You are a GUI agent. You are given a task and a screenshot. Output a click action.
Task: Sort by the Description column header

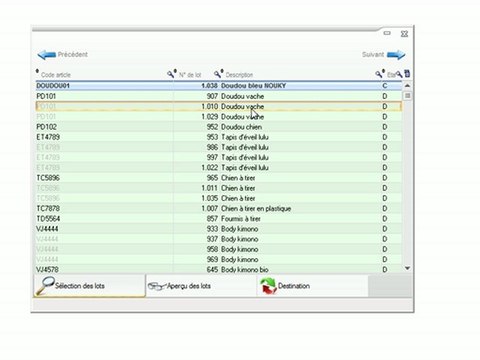[x=239, y=75]
